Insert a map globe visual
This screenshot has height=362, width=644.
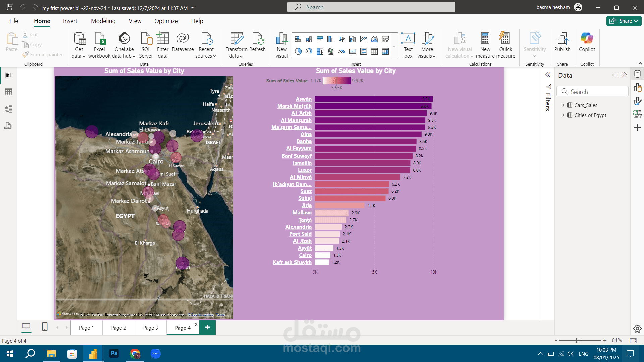click(331, 51)
